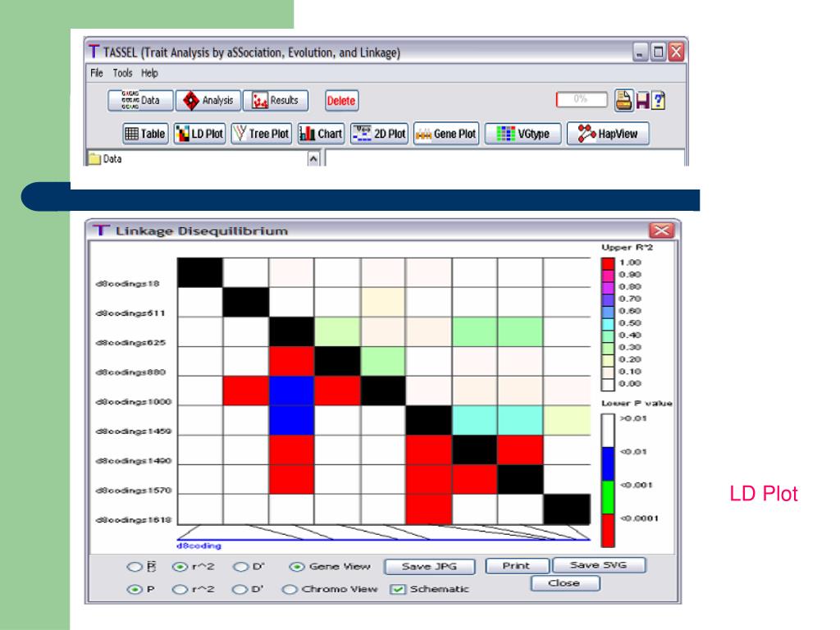Open the File menu
This screenshot has width=840, height=630.
(97, 73)
